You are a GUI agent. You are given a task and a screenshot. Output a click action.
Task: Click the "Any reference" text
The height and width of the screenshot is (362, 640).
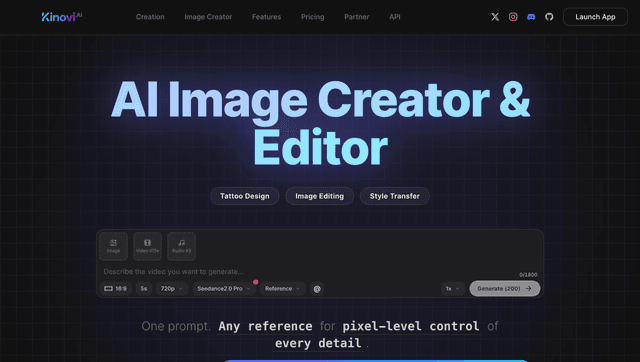[x=265, y=326]
